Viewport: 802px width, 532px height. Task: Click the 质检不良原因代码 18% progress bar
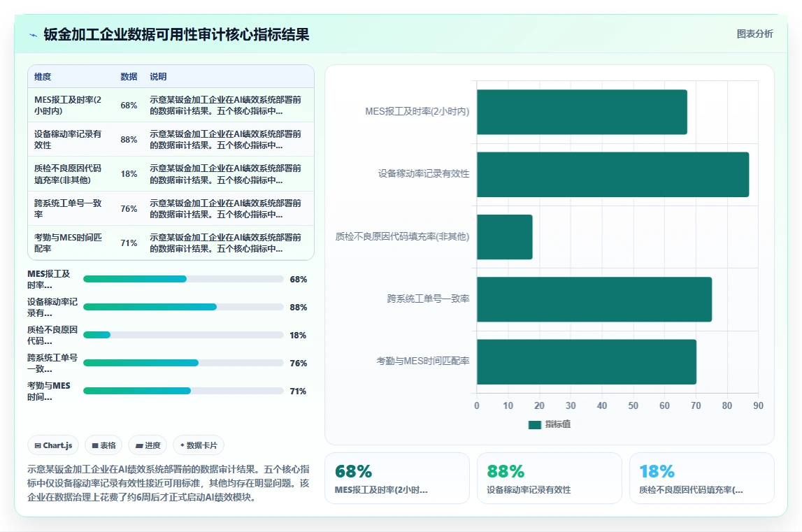(184, 335)
